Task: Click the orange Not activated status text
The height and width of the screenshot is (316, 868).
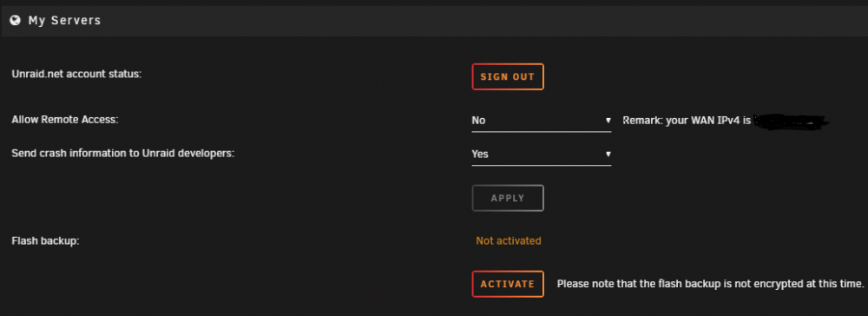Action: [x=508, y=240]
